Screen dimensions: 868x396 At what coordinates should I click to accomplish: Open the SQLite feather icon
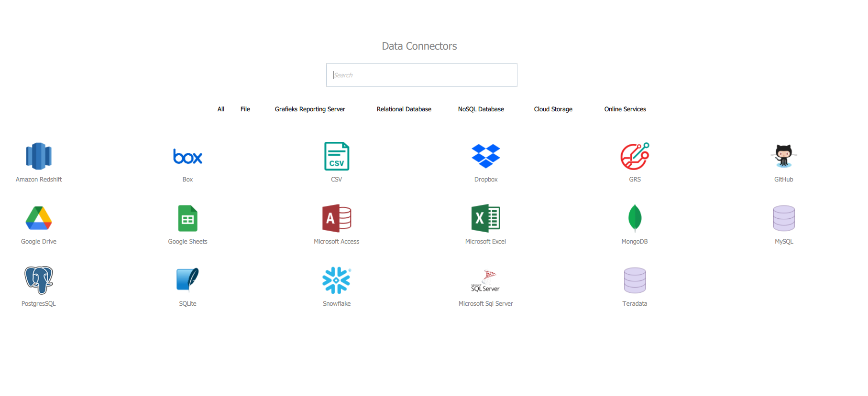[187, 280]
